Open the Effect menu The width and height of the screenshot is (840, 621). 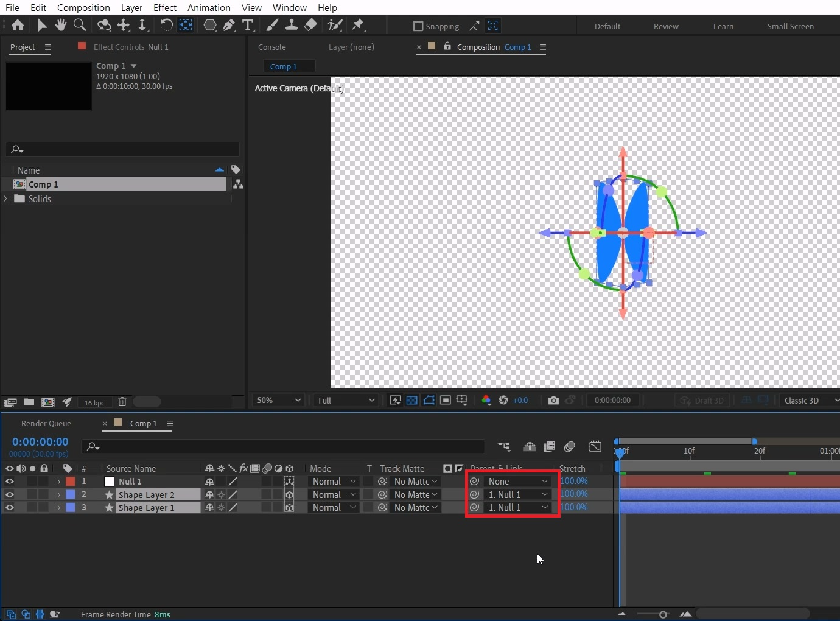tap(165, 8)
